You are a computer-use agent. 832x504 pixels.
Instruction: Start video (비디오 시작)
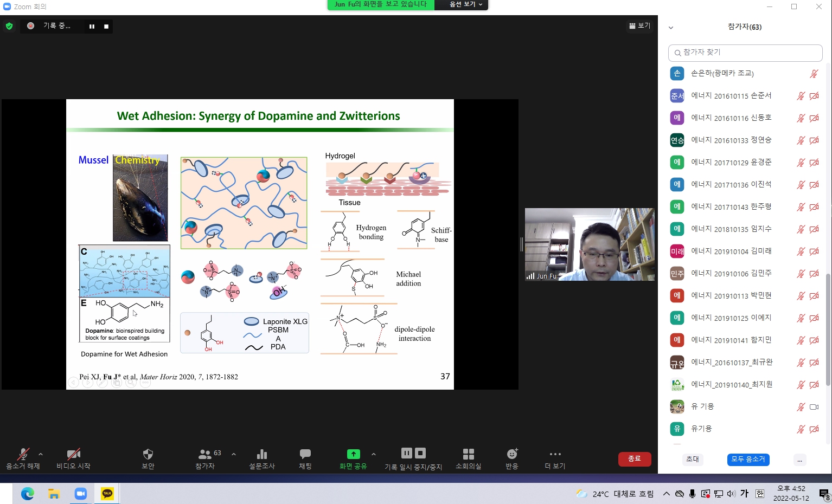pos(73,454)
